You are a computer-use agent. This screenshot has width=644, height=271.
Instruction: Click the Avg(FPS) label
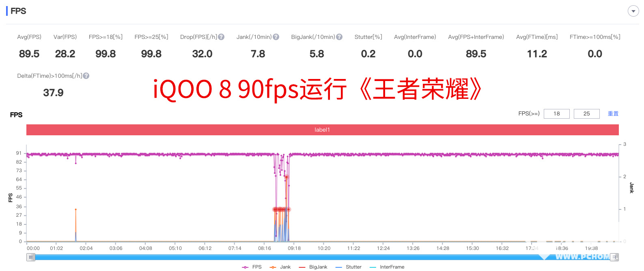pyautogui.click(x=29, y=37)
